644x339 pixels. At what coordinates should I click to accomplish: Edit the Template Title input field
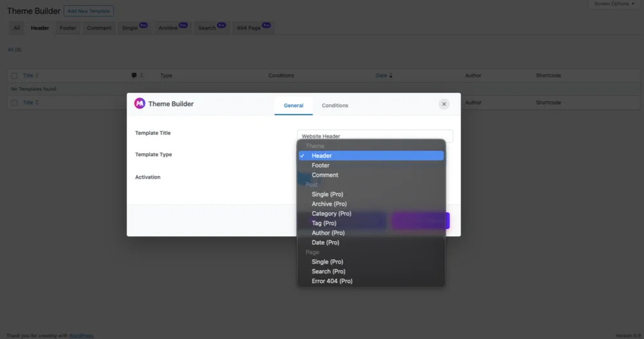pos(375,136)
